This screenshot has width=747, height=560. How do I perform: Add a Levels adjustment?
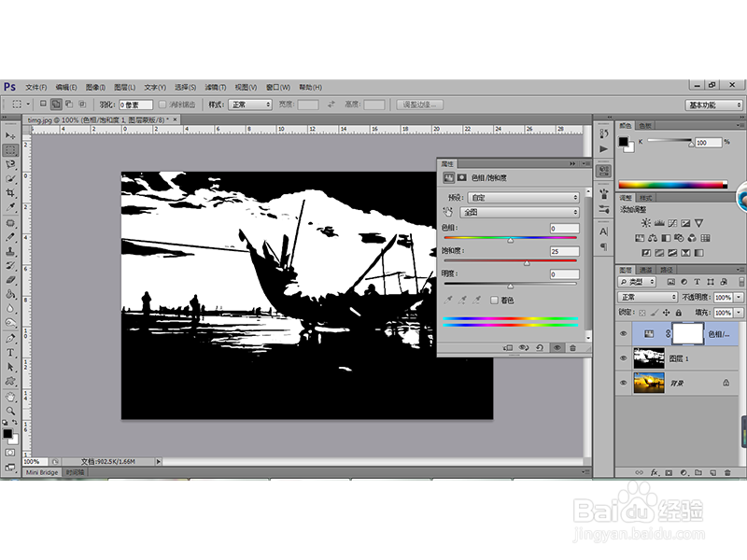(x=659, y=223)
